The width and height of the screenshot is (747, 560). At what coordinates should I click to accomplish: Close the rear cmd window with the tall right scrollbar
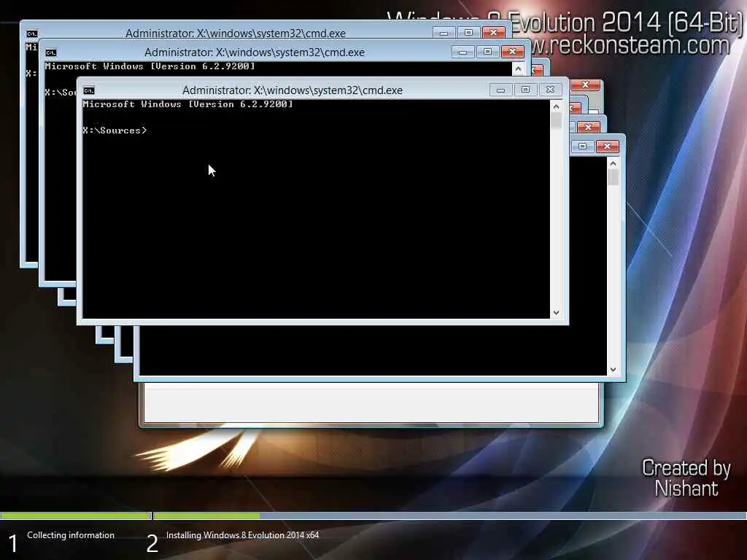click(x=607, y=146)
